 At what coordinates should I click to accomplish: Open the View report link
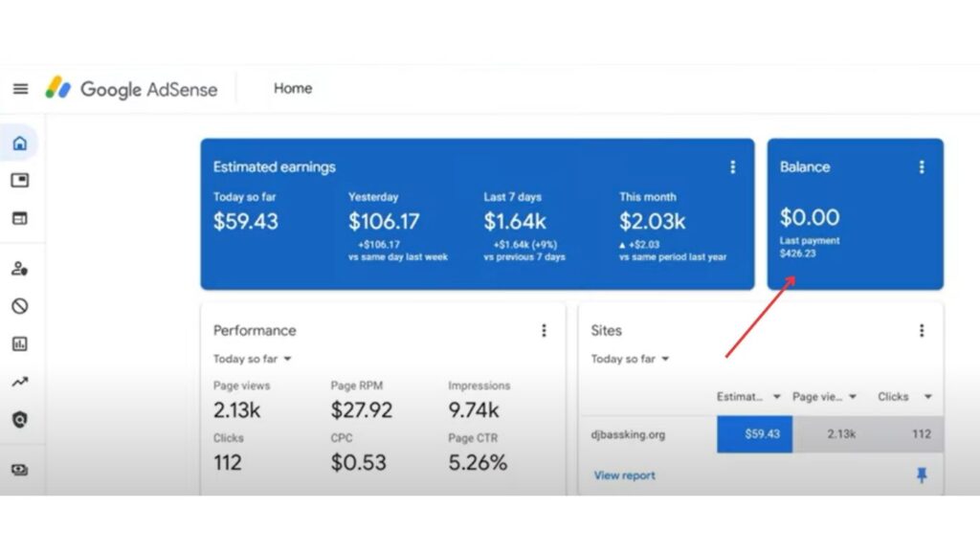624,475
